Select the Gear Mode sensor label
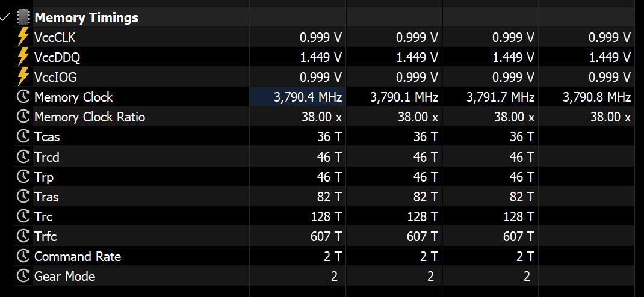The width and height of the screenshot is (644, 297). pos(65,276)
